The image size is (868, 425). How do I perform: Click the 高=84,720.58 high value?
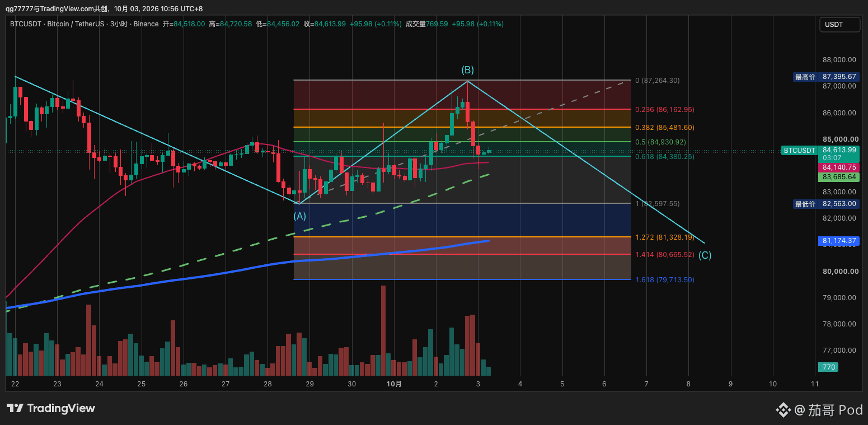click(x=231, y=24)
